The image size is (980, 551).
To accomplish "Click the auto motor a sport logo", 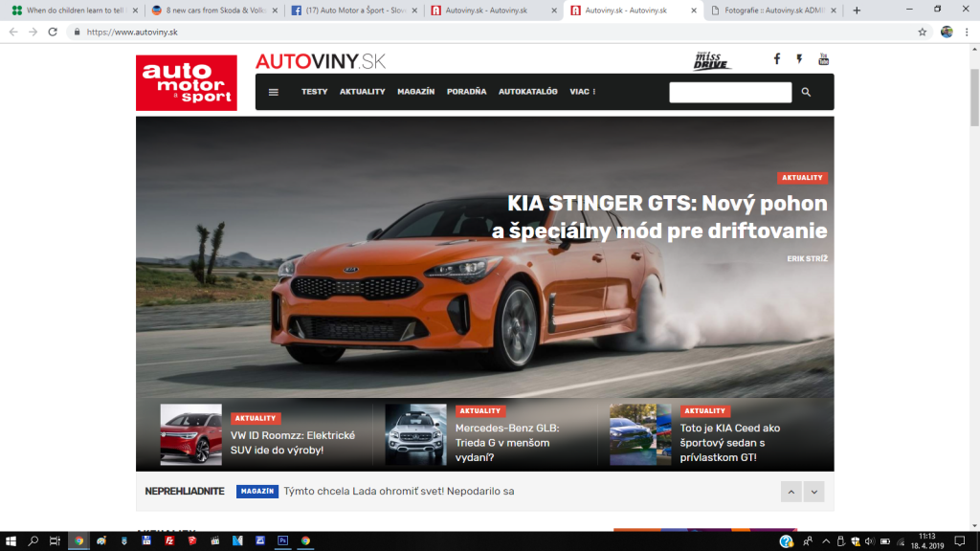I will (x=187, y=82).
